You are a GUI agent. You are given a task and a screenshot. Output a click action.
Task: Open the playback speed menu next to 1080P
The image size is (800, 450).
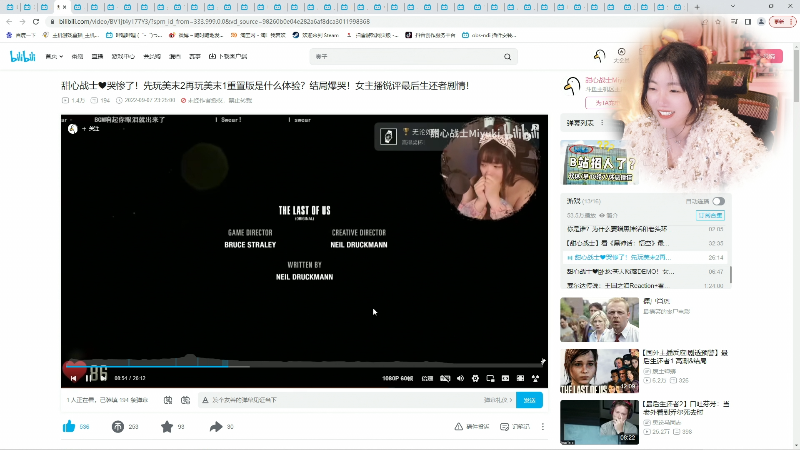[427, 378]
